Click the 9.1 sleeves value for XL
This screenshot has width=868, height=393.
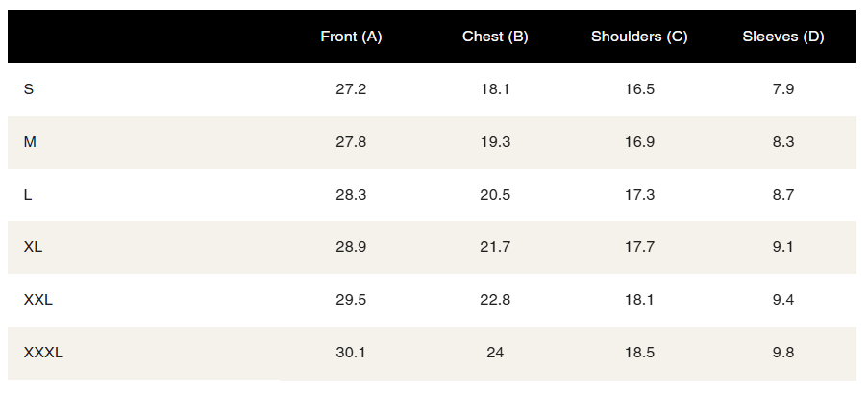(783, 247)
